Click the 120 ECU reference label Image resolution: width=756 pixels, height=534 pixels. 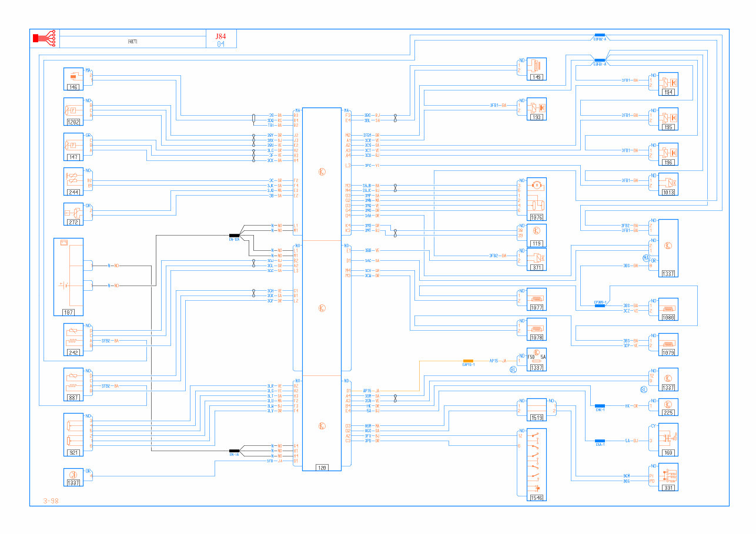[x=322, y=467]
